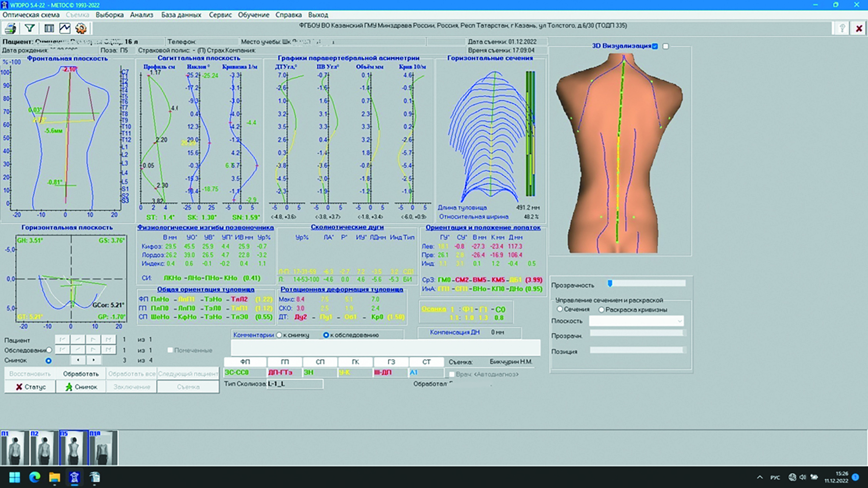Open the База данных menu

(x=181, y=15)
